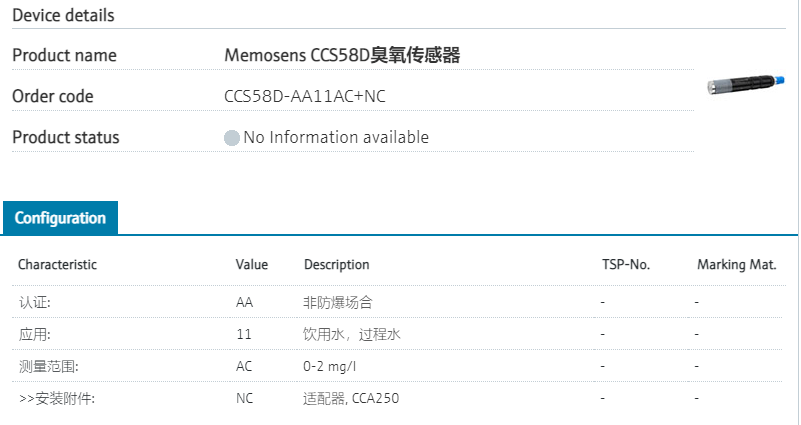Expand the >>安装附件 row
This screenshot has height=425, width=801.
coord(56,398)
